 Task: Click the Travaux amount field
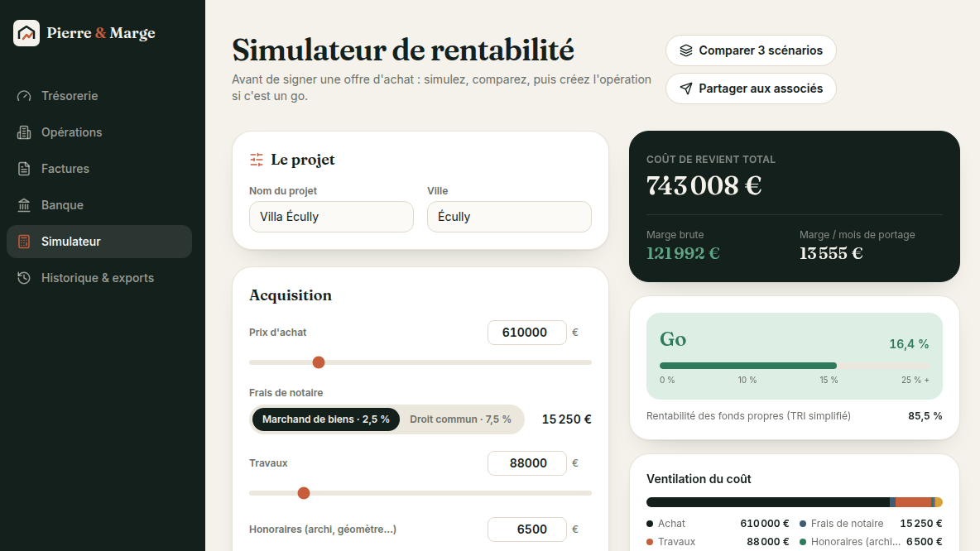527,463
